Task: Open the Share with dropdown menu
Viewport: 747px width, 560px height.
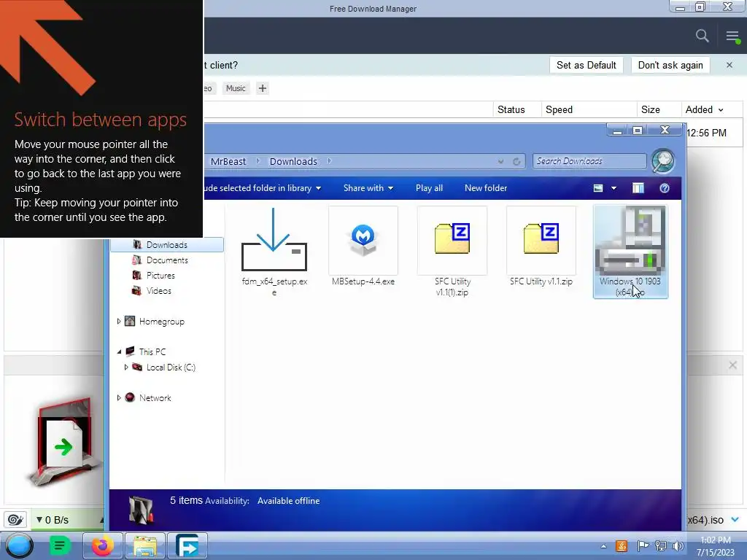Action: (368, 188)
